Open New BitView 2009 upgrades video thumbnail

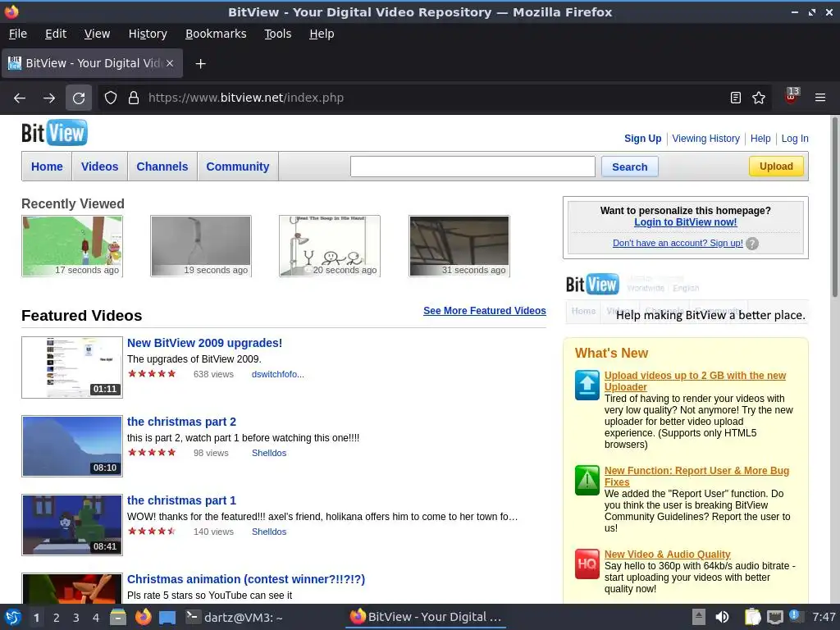pyautogui.click(x=72, y=367)
